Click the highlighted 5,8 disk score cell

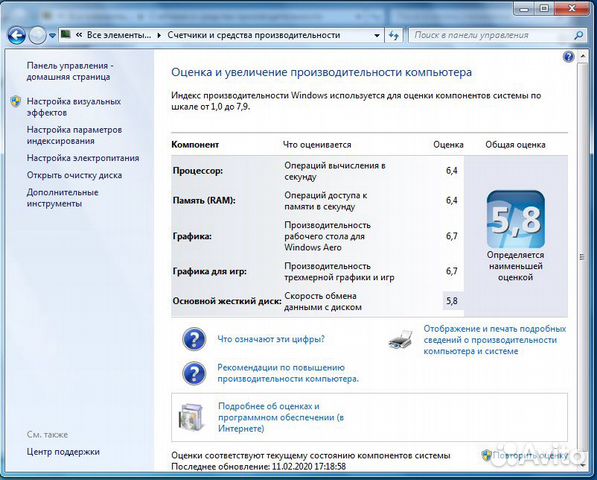coord(452,301)
